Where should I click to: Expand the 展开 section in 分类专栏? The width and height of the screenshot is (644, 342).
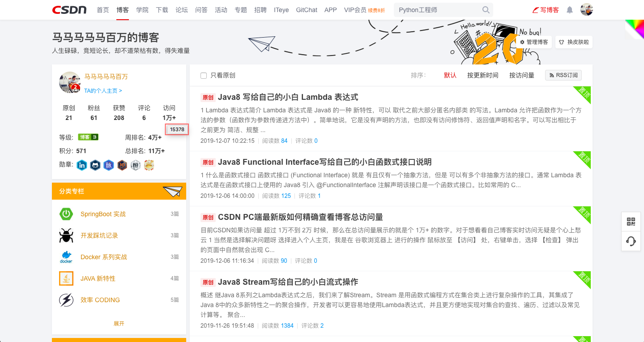(x=119, y=323)
